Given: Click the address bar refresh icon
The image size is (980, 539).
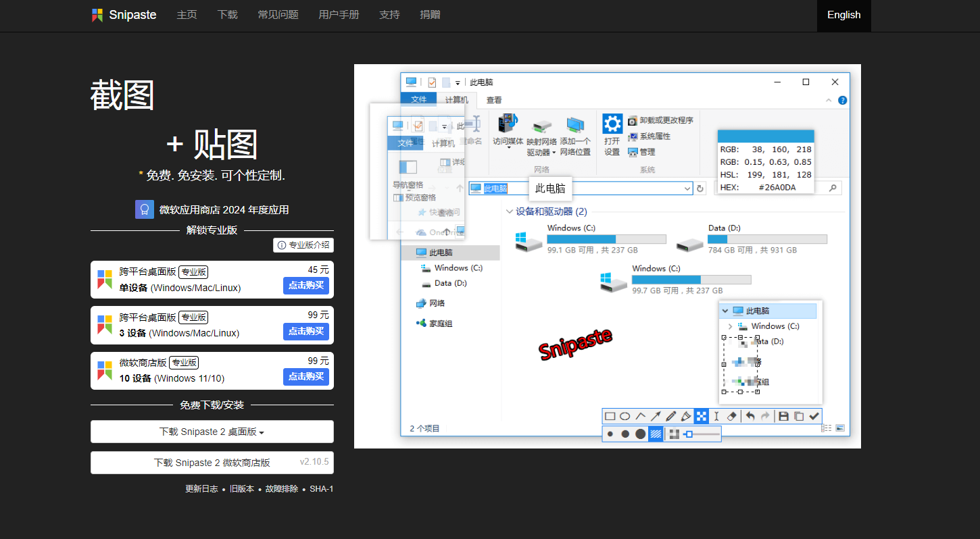Looking at the screenshot, I should coord(700,188).
